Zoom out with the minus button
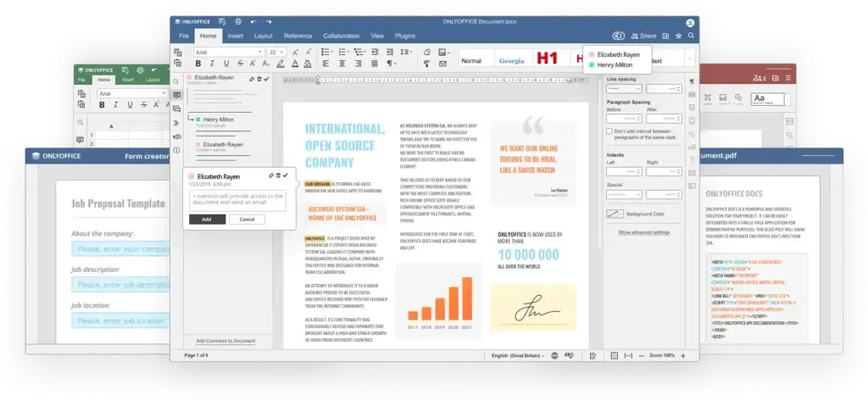868x400 pixels. (x=642, y=356)
